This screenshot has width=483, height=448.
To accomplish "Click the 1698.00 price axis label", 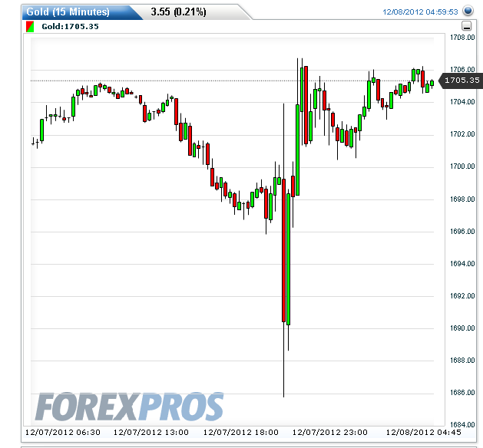I will click(x=462, y=199).
